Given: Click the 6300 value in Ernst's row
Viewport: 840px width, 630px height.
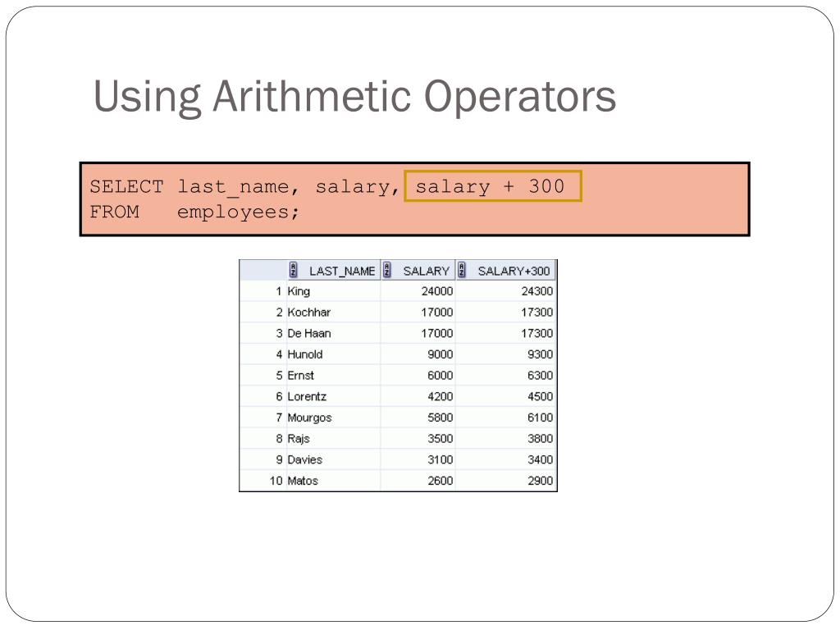Looking at the screenshot, I should pos(540,376).
